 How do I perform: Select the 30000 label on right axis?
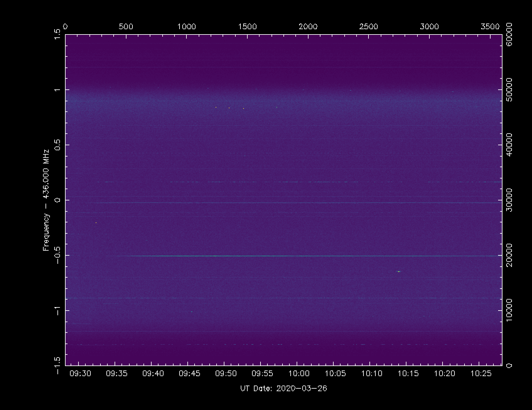(509, 200)
